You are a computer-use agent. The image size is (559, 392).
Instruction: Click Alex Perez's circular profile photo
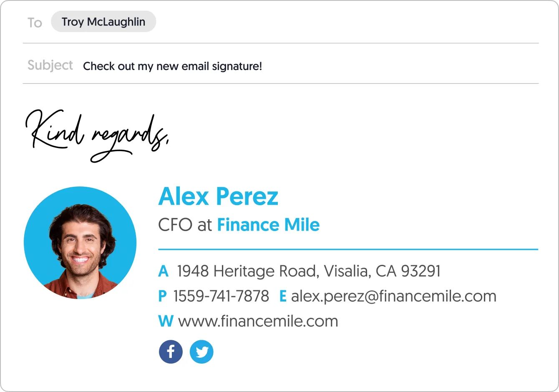(80, 243)
